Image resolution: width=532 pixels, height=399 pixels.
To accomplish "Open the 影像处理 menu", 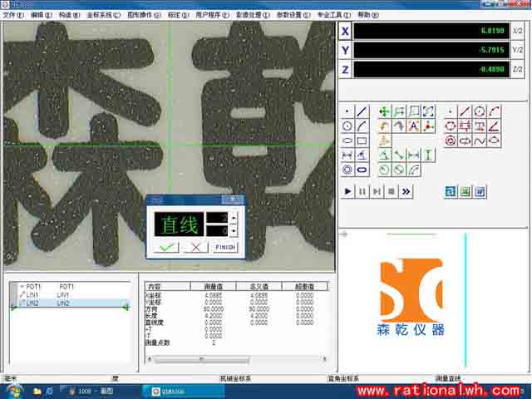I will click(x=253, y=15).
